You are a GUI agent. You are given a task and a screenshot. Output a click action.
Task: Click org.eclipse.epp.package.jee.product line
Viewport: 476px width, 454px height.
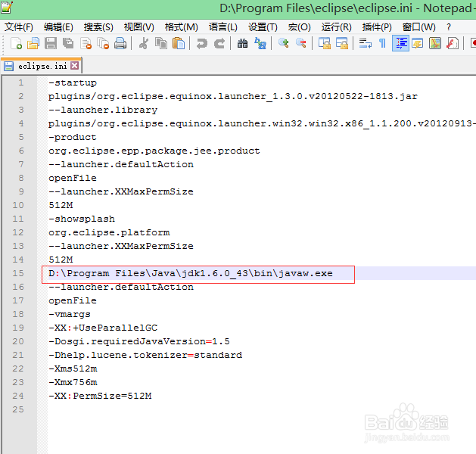click(x=154, y=151)
